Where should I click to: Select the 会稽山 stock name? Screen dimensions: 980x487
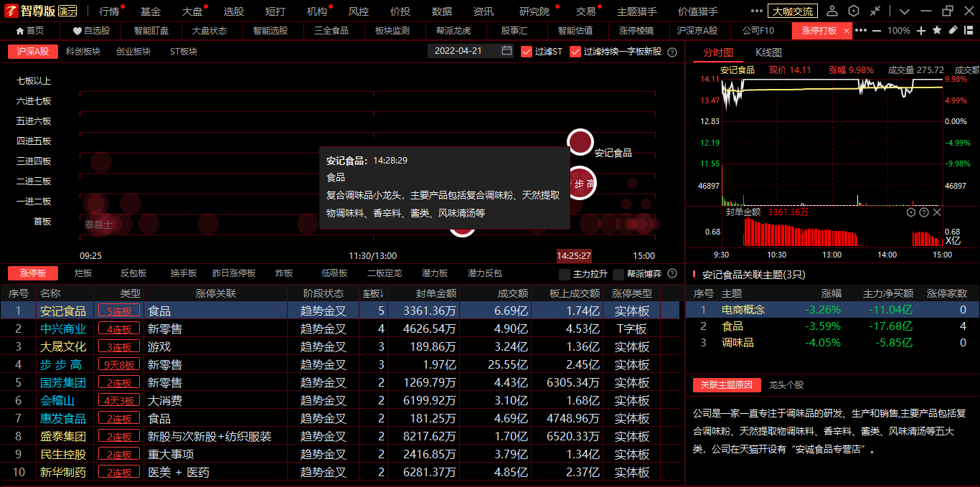[57, 401]
